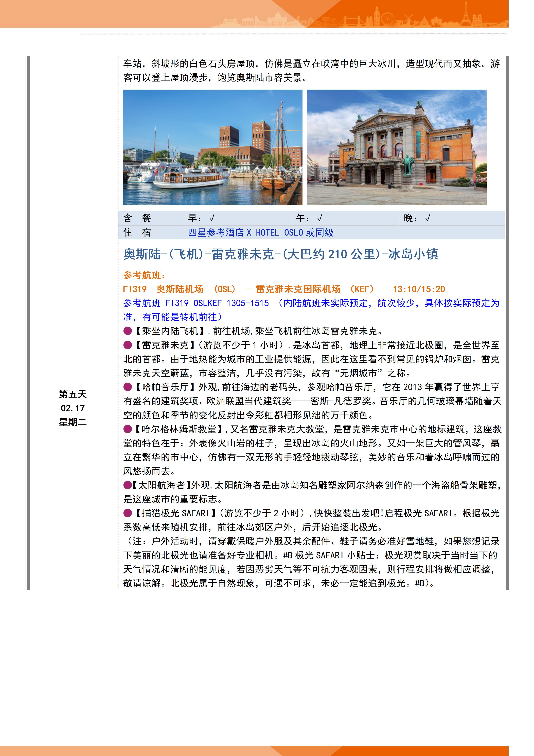Click the purple bullet before 哈帕音乐厅
This screenshot has height=756, width=534.
[x=128, y=387]
